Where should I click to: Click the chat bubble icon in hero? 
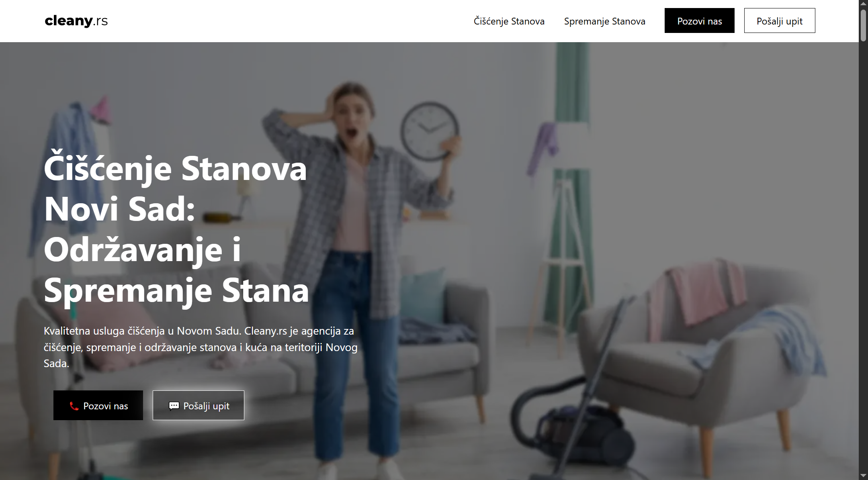pos(174,406)
